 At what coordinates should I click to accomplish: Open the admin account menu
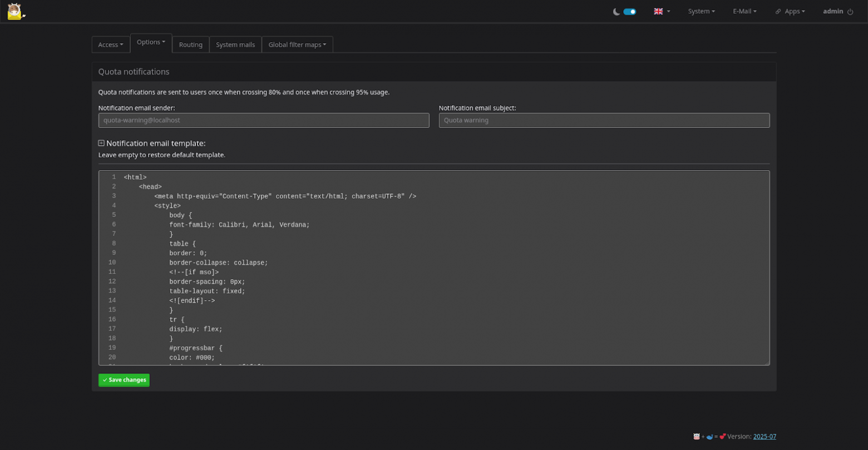(832, 11)
